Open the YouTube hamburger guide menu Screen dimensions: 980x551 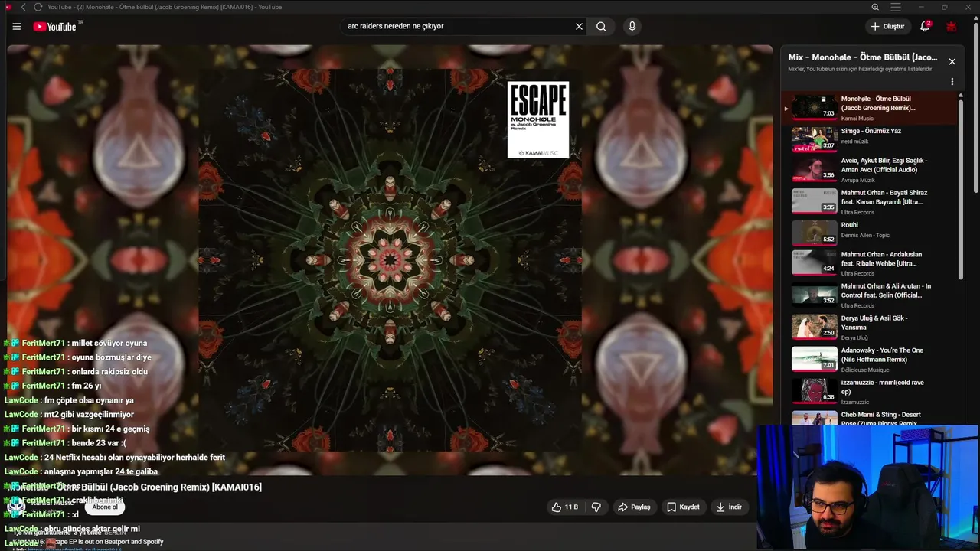click(17, 26)
